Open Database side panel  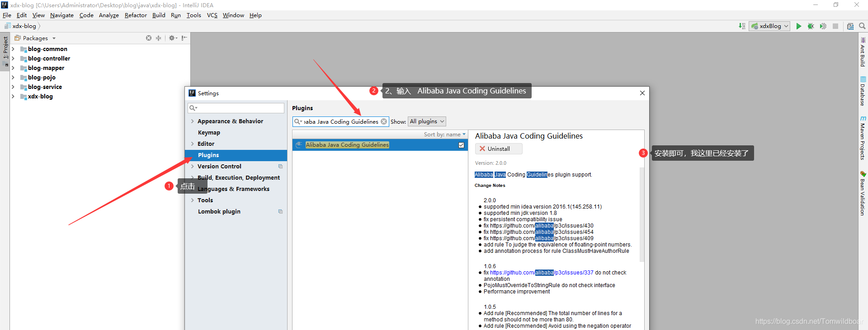(863, 91)
